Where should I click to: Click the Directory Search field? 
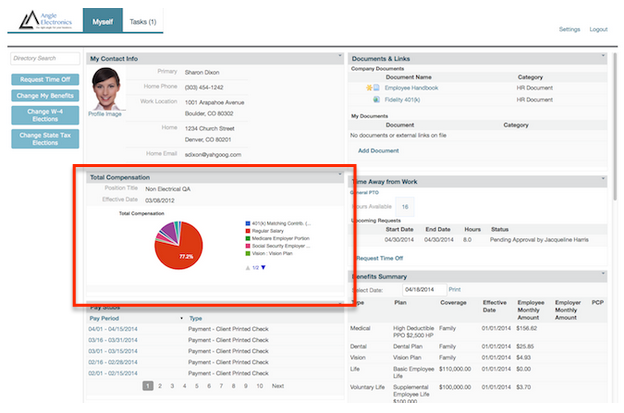46,59
